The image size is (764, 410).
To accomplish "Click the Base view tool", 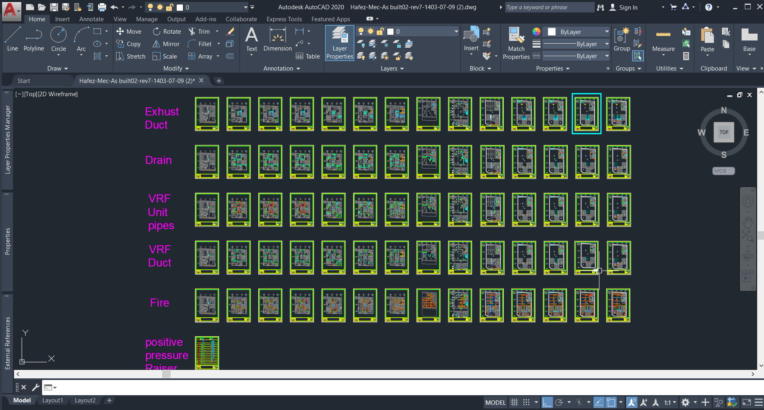I will (749, 39).
